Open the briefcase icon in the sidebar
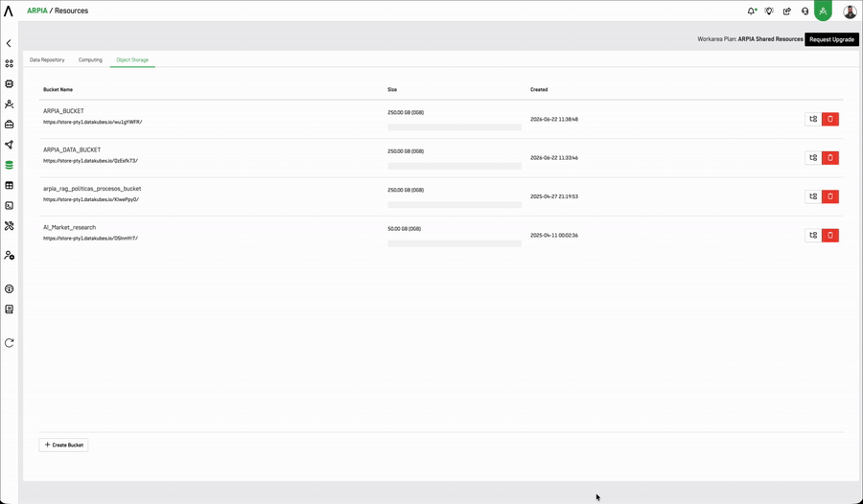The height and width of the screenshot is (504, 863). click(9, 125)
